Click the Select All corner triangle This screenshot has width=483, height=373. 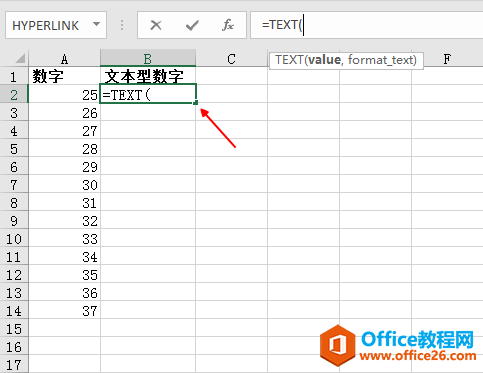20,59
